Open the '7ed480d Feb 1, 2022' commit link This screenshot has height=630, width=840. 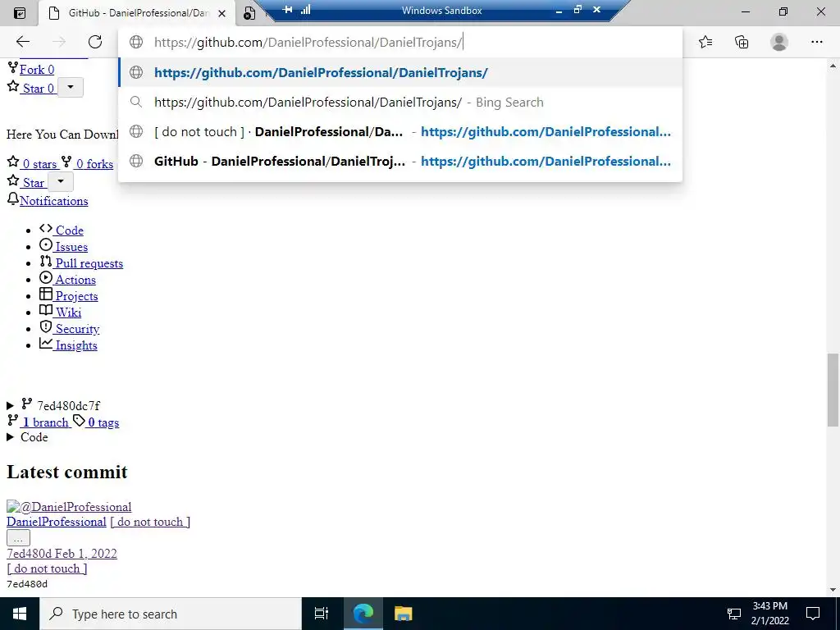62,554
